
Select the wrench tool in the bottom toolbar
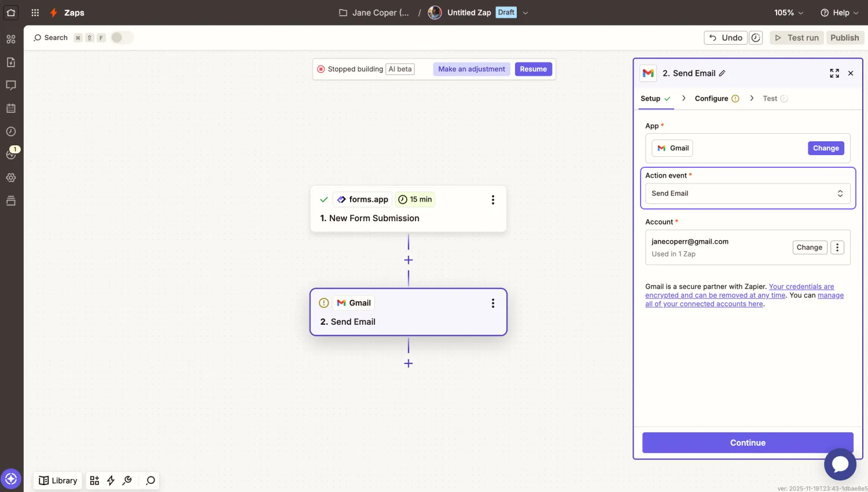(127, 480)
